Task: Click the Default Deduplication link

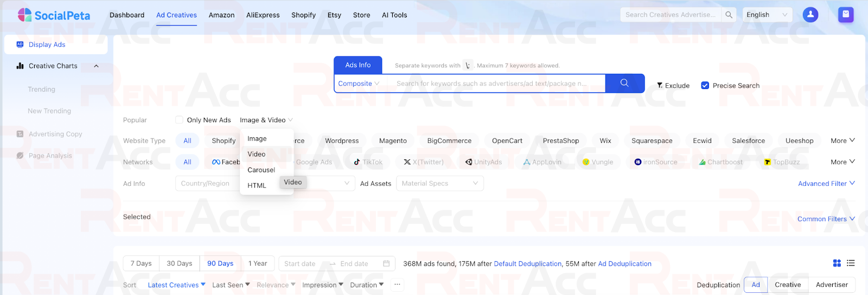Action: coord(527,263)
